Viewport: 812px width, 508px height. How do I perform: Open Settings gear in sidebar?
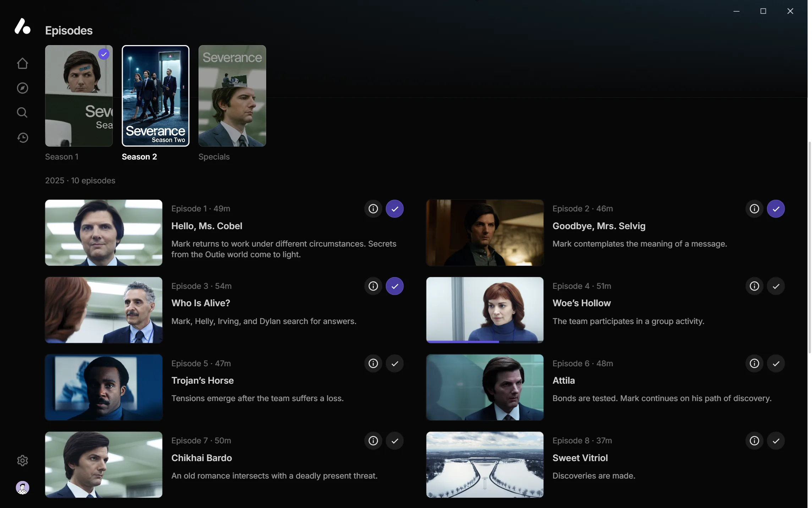tap(22, 460)
